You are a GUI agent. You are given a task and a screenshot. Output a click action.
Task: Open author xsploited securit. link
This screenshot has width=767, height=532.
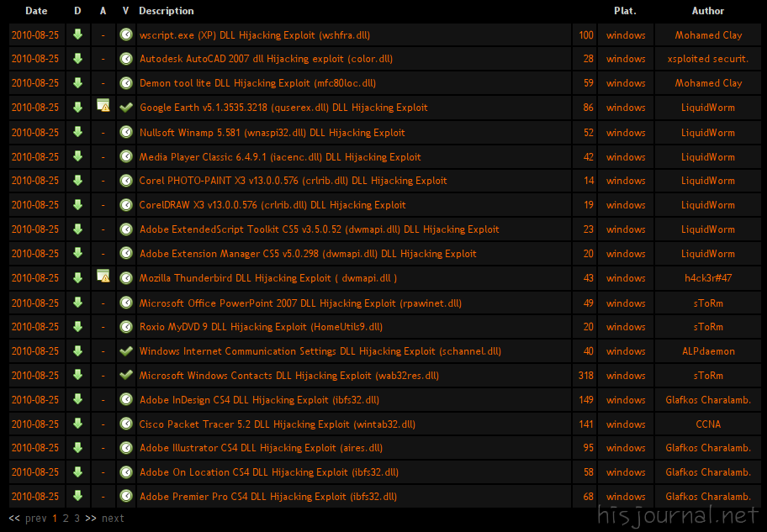pyautogui.click(x=708, y=59)
